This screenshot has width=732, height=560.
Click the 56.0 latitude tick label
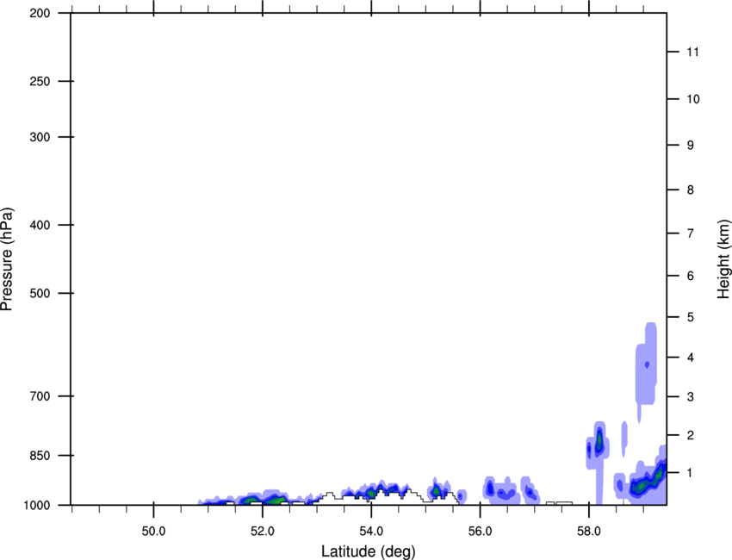(x=481, y=532)
